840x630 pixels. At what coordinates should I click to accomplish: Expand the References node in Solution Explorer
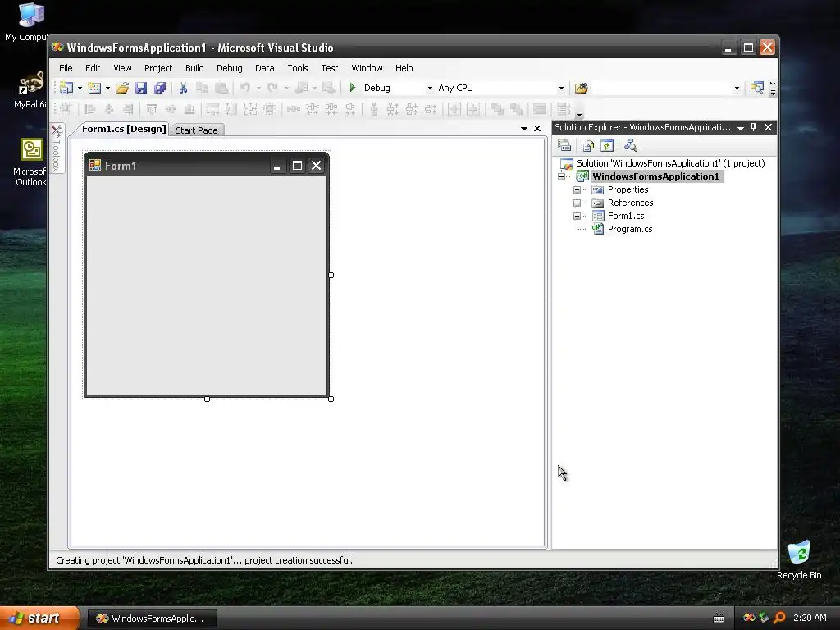pos(577,203)
